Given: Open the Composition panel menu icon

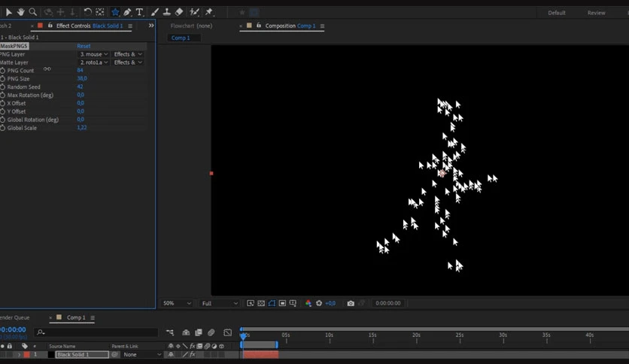Looking at the screenshot, I should pos(322,26).
